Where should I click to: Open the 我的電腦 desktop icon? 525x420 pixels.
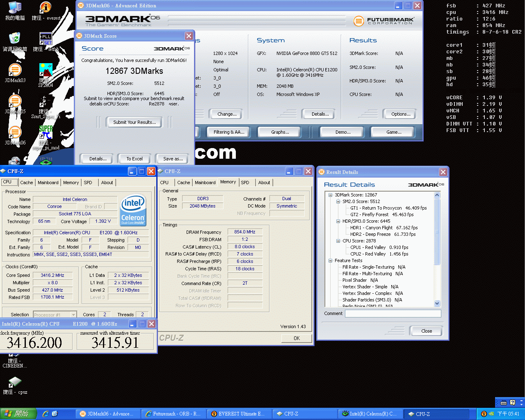click(x=15, y=11)
